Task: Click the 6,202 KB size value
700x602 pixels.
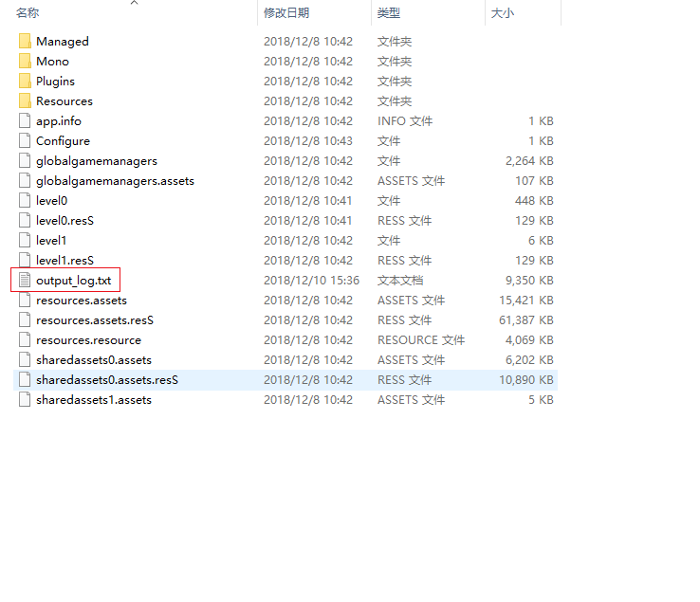Action: click(529, 359)
